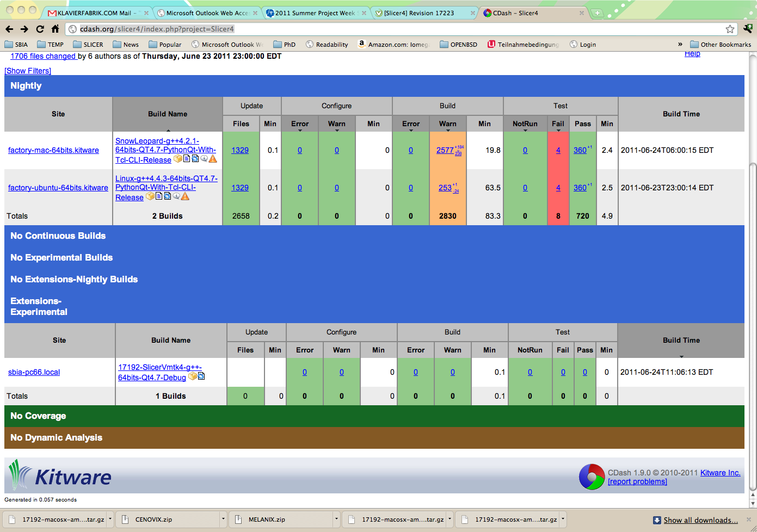Viewport: 757px width, 532px height.
Task: Open SBIA bookmarks folder
Action: pyautogui.click(x=16, y=45)
